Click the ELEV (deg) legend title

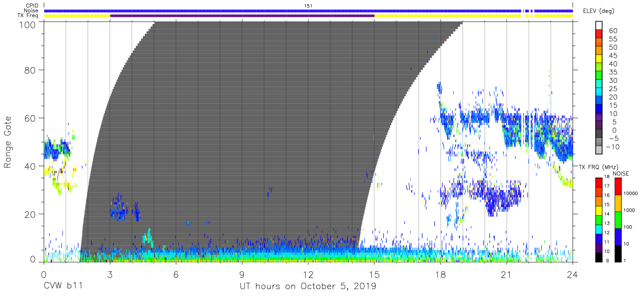[x=599, y=10]
